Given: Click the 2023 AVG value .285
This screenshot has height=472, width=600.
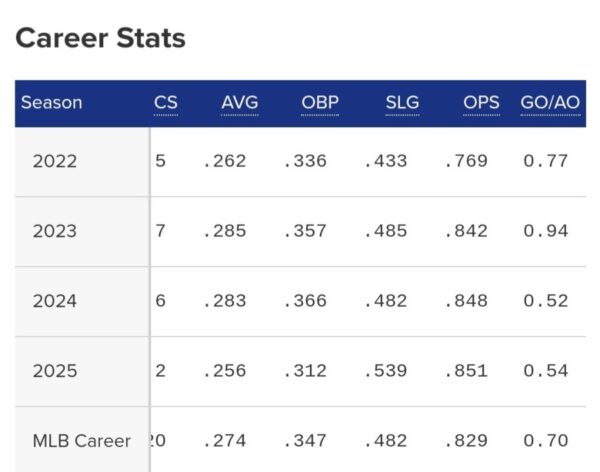Looking at the screenshot, I should [x=225, y=231].
